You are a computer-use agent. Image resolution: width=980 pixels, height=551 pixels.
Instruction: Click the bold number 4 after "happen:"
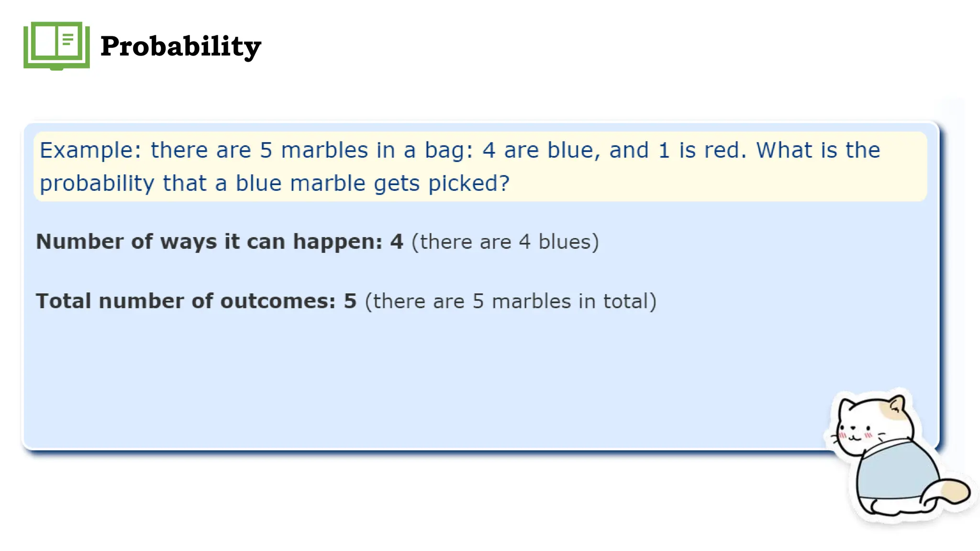point(397,242)
